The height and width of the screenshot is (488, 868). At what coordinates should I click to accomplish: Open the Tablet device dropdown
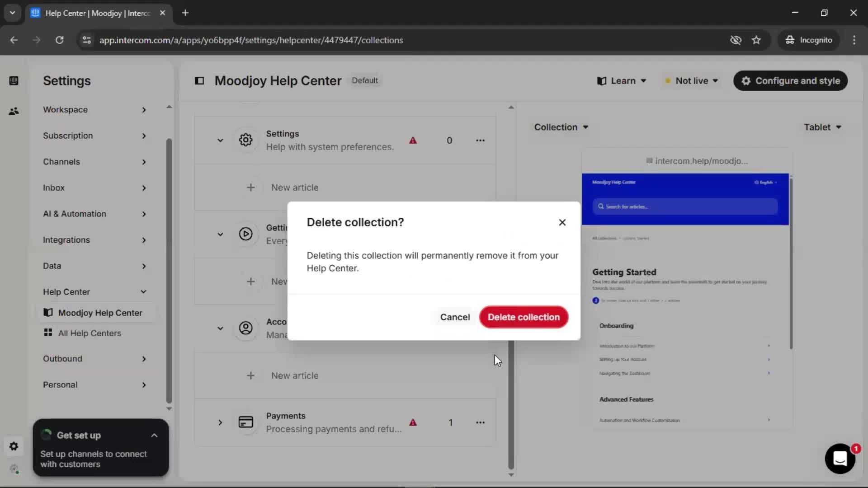pyautogui.click(x=822, y=127)
